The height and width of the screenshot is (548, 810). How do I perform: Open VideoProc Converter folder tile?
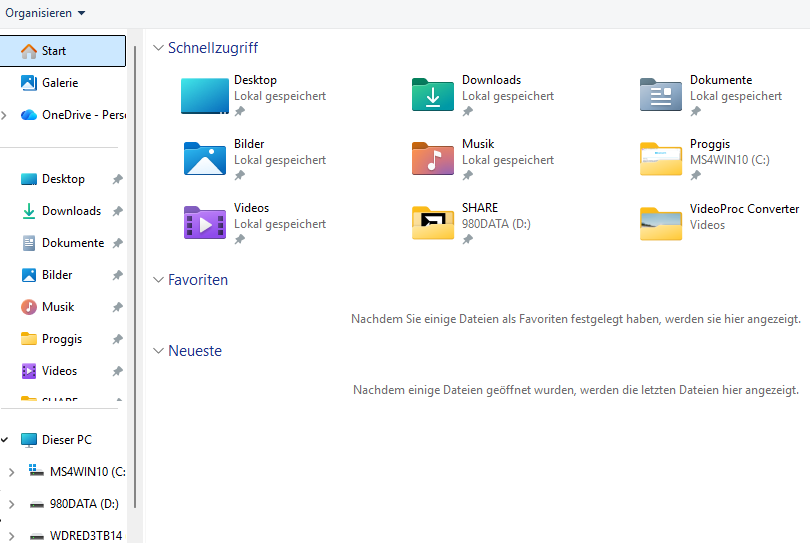pos(720,224)
